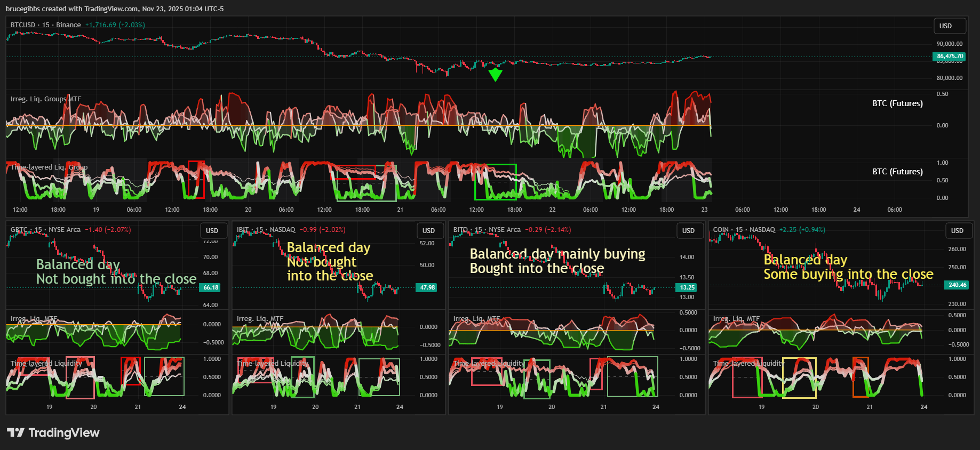Click the TradingView logo icon

(x=15, y=432)
